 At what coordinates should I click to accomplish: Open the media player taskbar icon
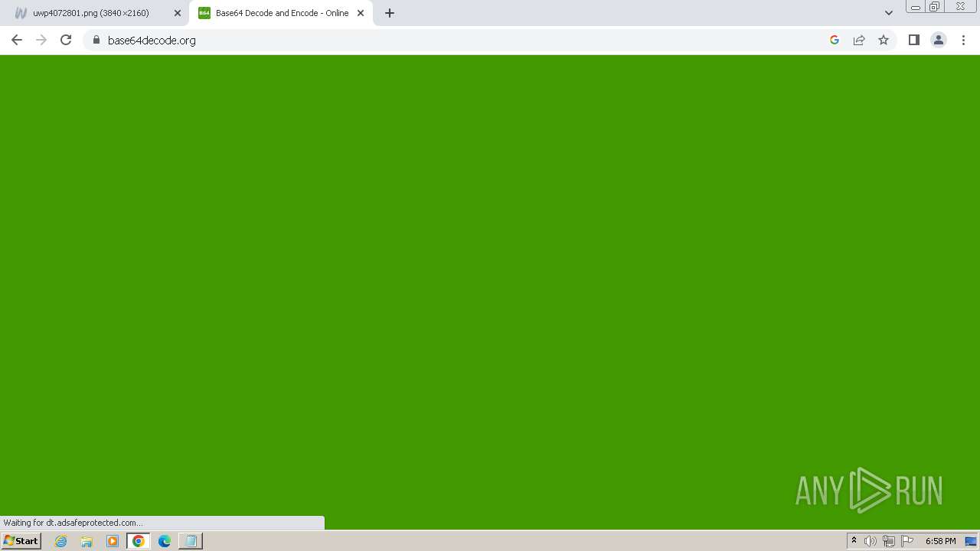pos(113,541)
